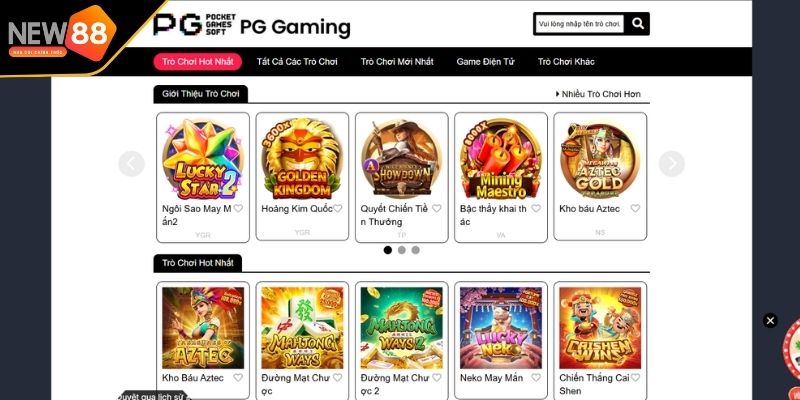Click the NEW88 logo

coord(62,34)
